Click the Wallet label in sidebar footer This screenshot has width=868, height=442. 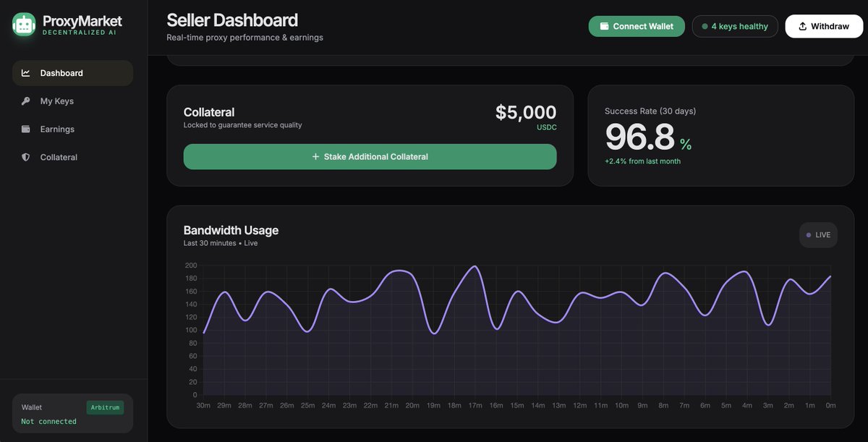(x=32, y=407)
